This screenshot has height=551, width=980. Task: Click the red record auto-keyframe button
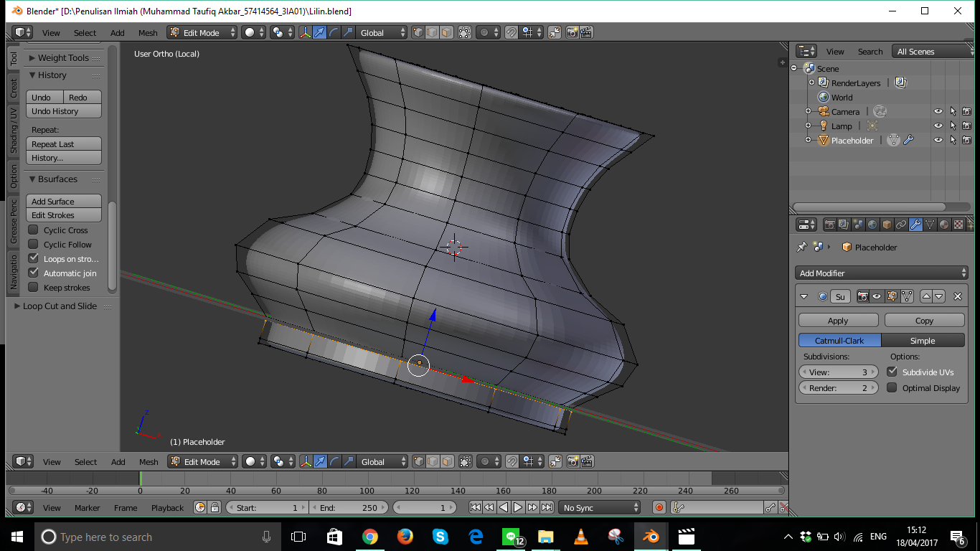click(x=659, y=507)
